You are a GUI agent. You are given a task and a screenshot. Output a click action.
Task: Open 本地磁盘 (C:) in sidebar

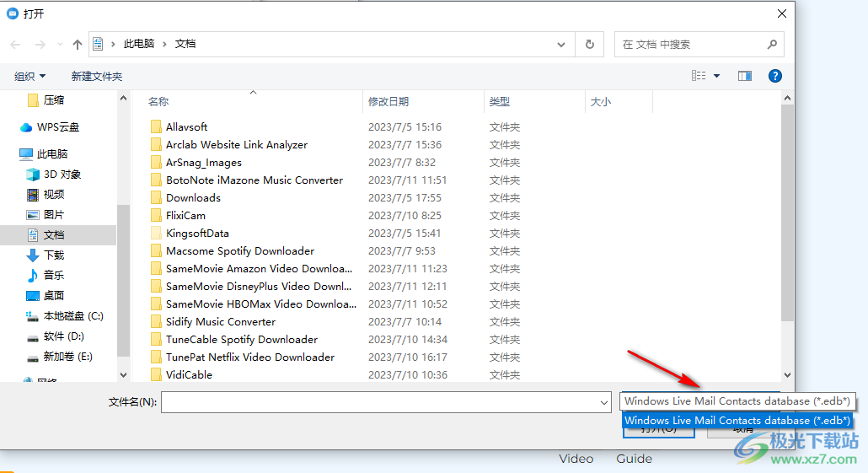73,316
